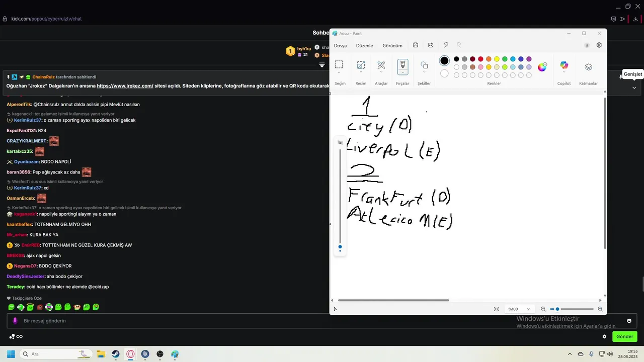The width and height of the screenshot is (644, 362).
Task: Toggle the leaderboard collapse icon below byh1ra
Action: click(322, 65)
